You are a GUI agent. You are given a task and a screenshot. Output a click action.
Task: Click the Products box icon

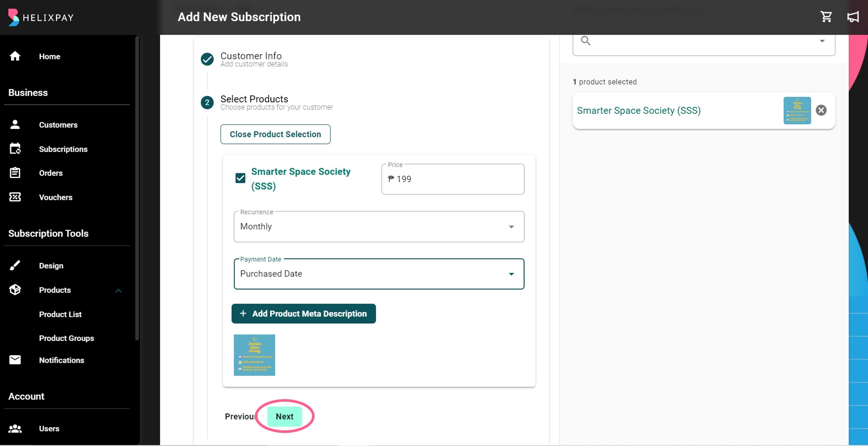tap(15, 290)
